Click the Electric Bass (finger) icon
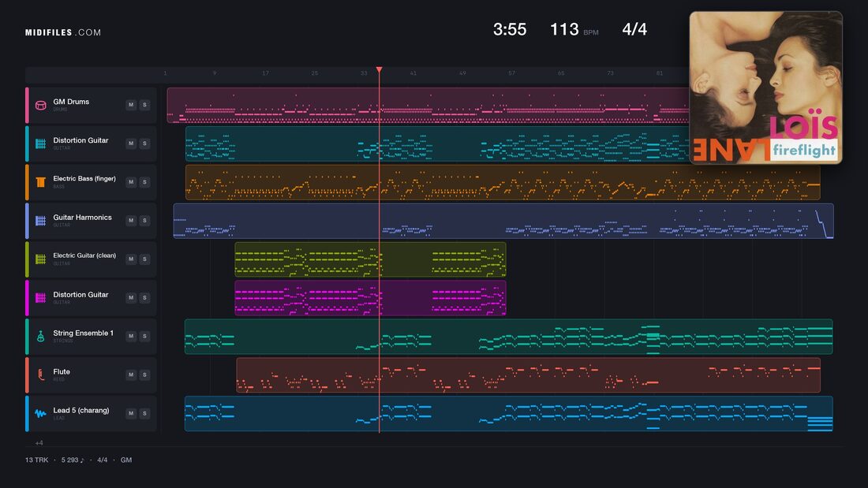The width and height of the screenshot is (868, 488). point(40,182)
